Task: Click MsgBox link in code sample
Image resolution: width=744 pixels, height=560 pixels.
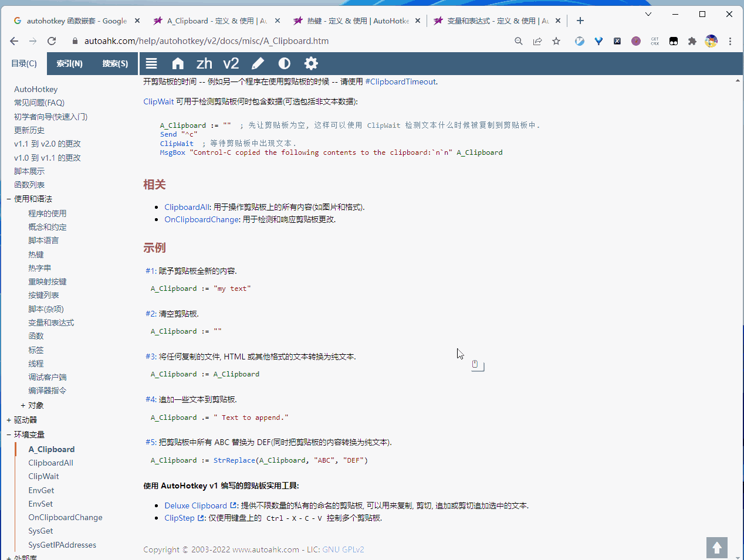Action: (173, 152)
